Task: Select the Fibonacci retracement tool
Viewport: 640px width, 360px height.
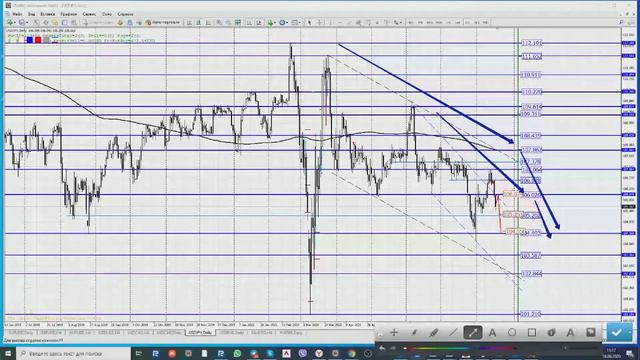Action: click(x=368, y=22)
